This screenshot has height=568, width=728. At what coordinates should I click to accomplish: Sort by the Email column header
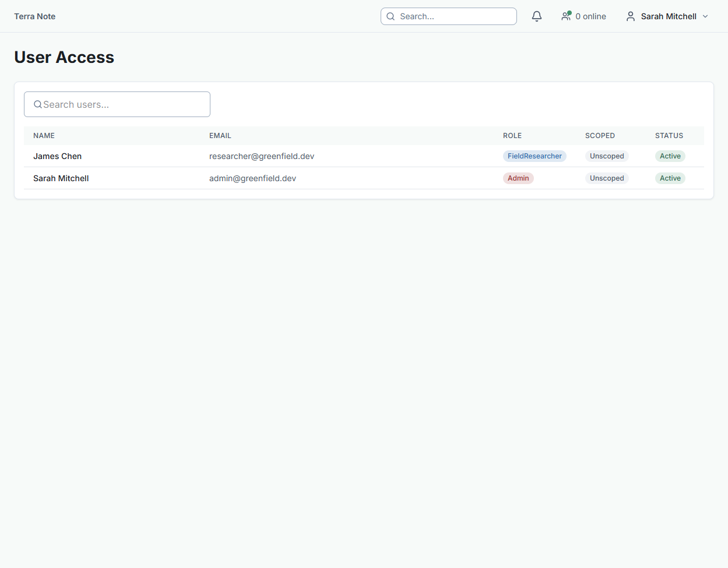click(x=220, y=136)
